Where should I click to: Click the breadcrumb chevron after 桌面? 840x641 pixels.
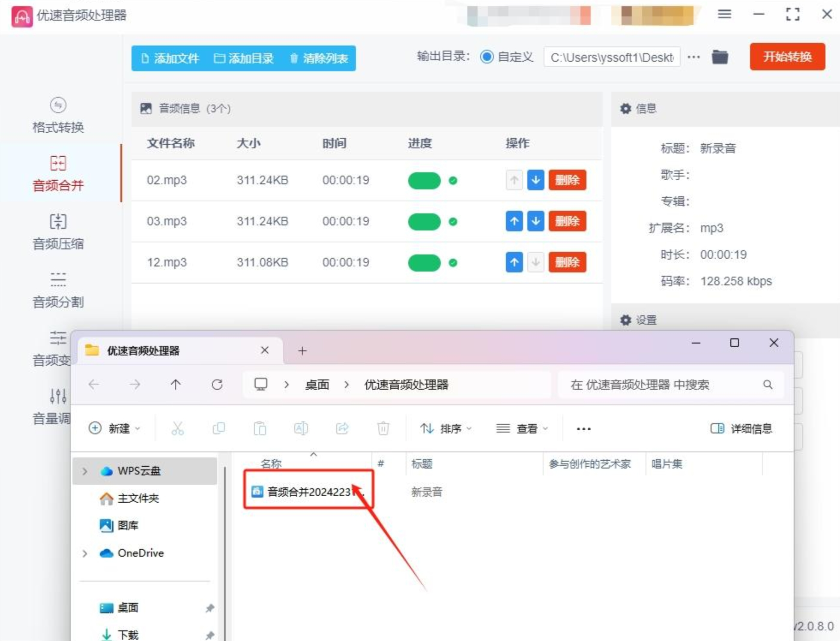[346, 385]
